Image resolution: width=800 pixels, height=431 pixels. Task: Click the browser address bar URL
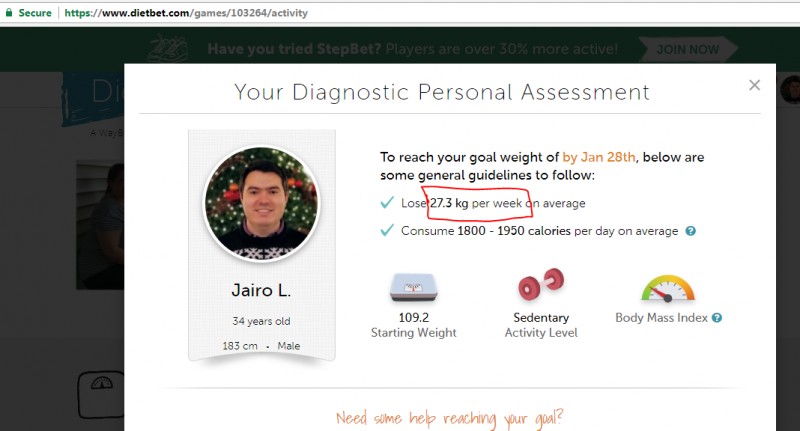(186, 13)
